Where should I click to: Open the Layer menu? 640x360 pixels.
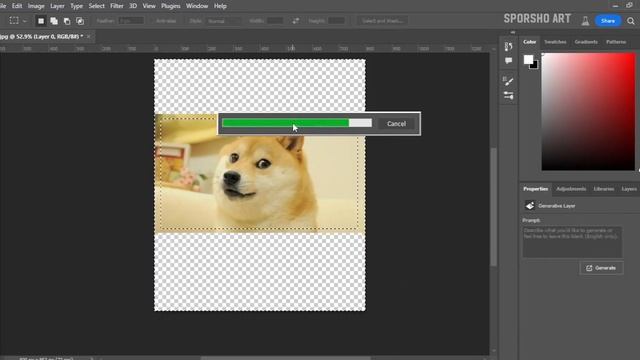[x=57, y=6]
